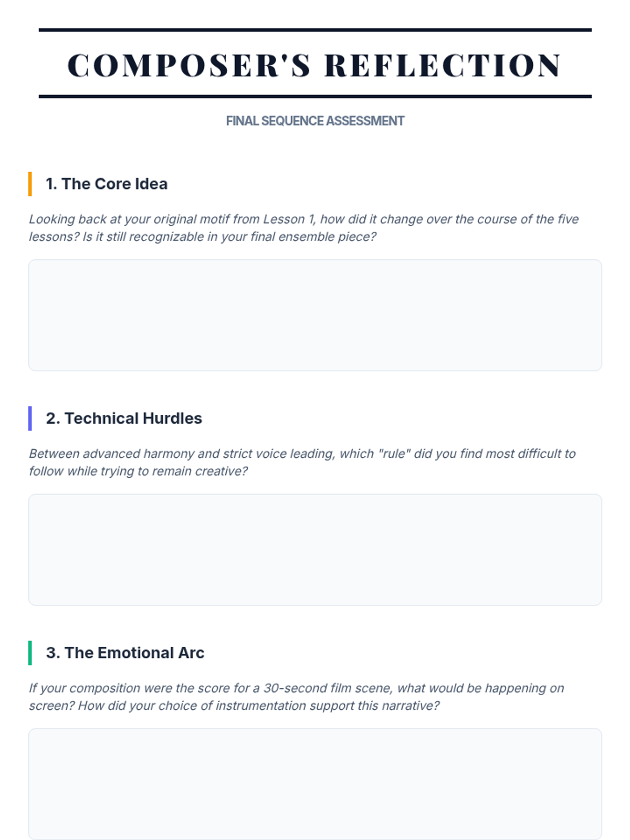Select the "2. Technical Hurdles" heading
This screenshot has height=840, width=630.
click(124, 418)
